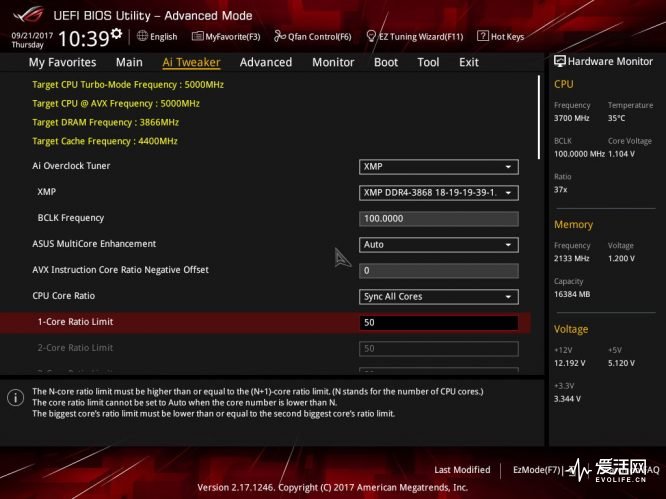Click Target CPU Turbo-Mode Frequency text
Viewport: 666px width, 499px height.
point(128,85)
